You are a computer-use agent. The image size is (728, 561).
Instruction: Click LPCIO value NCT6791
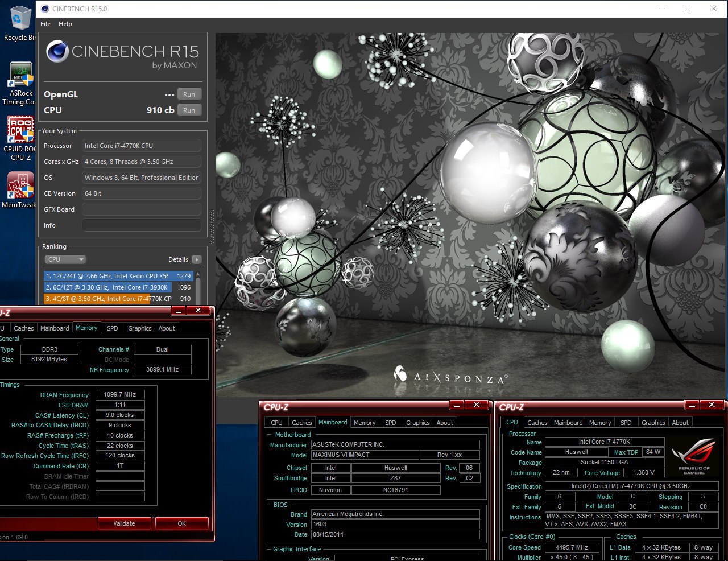click(396, 490)
